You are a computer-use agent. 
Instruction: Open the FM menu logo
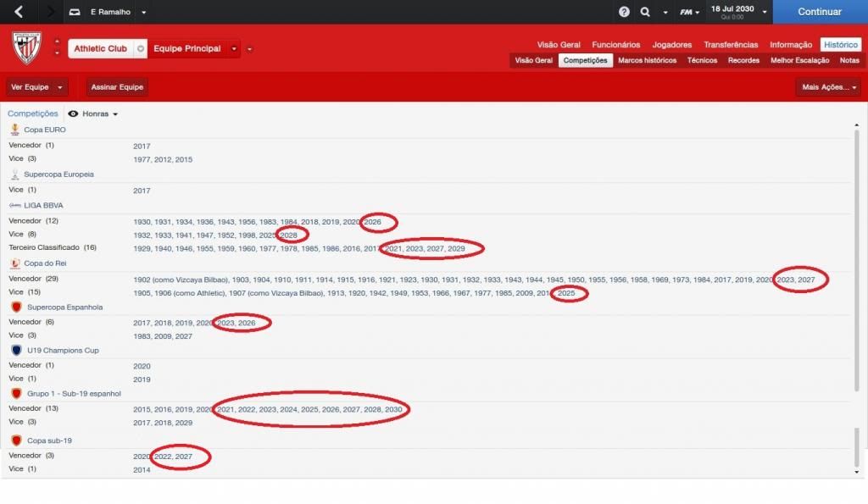point(688,12)
